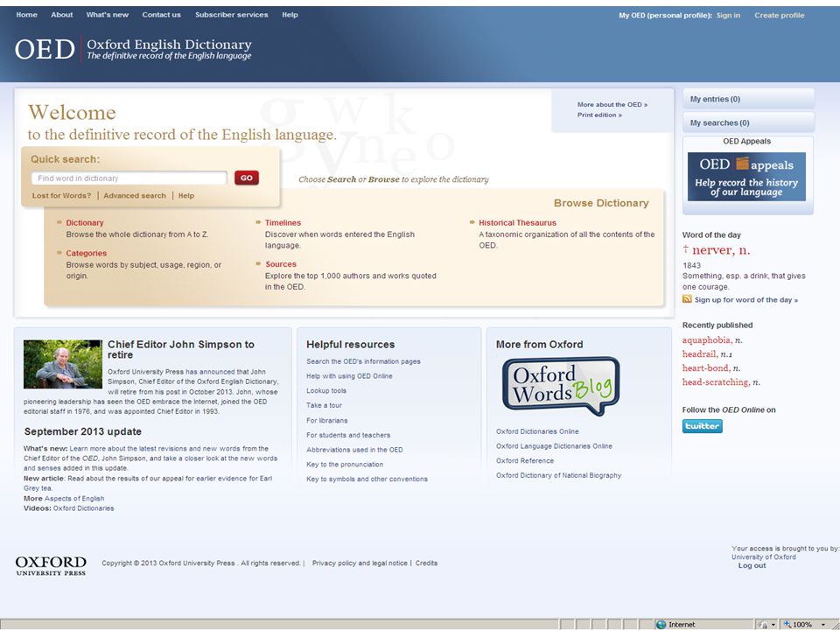840x630 pixels.
Task: Open Abbreviations used in the OED
Action: [354, 450]
